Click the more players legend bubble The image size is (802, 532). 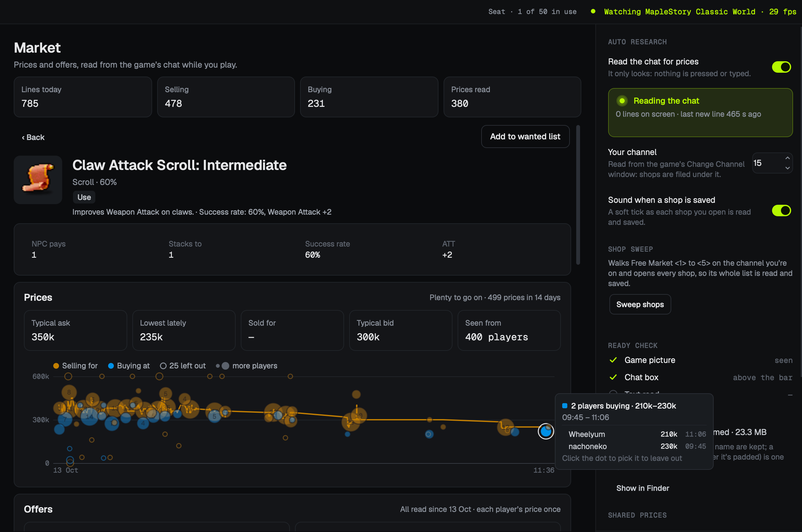[x=225, y=366]
